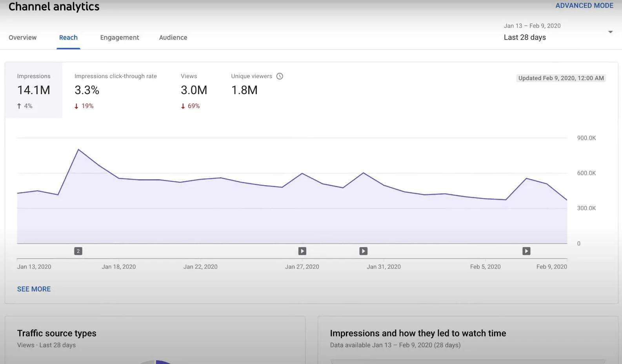Click the Updated Feb 9, 2020 timestamp
The image size is (622, 364).
[x=561, y=78]
